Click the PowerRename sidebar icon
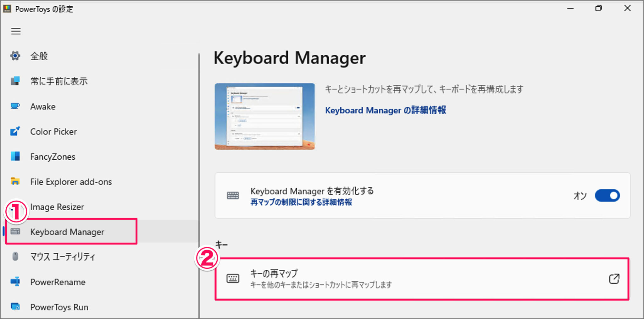Image resolution: width=644 pixels, height=319 pixels. 15,282
